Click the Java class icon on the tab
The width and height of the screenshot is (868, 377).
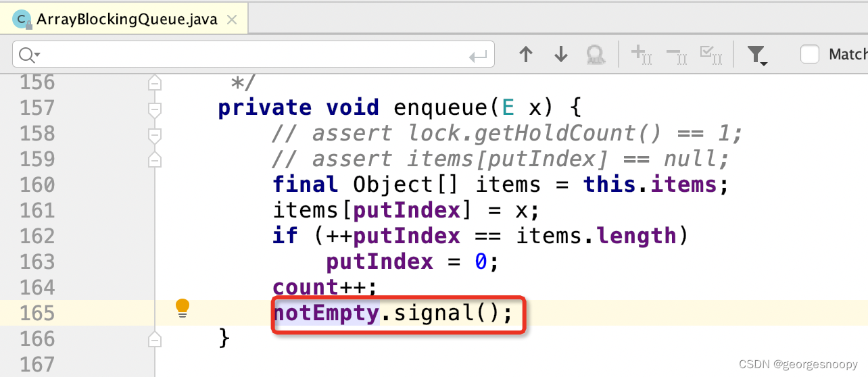(x=22, y=20)
